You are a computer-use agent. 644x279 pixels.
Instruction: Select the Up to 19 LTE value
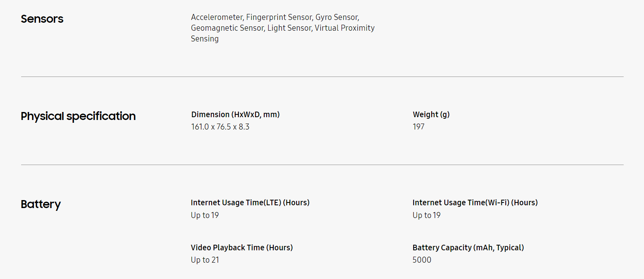point(204,215)
